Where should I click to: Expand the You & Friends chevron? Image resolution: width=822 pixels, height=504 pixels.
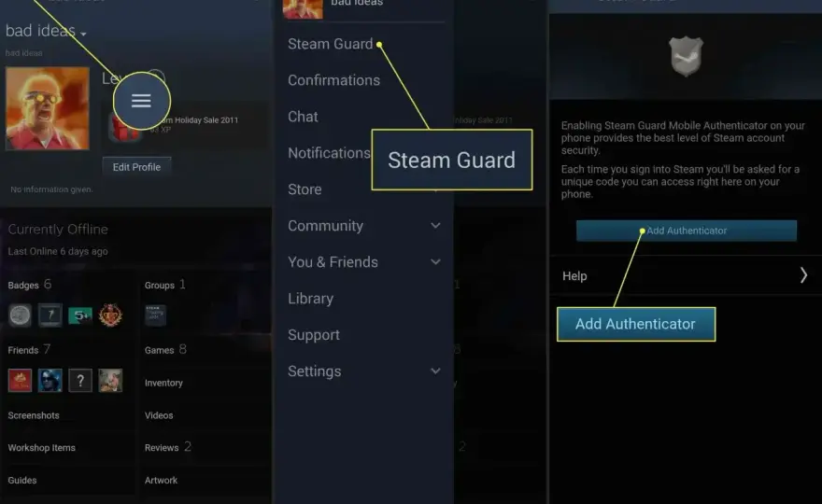tap(435, 262)
